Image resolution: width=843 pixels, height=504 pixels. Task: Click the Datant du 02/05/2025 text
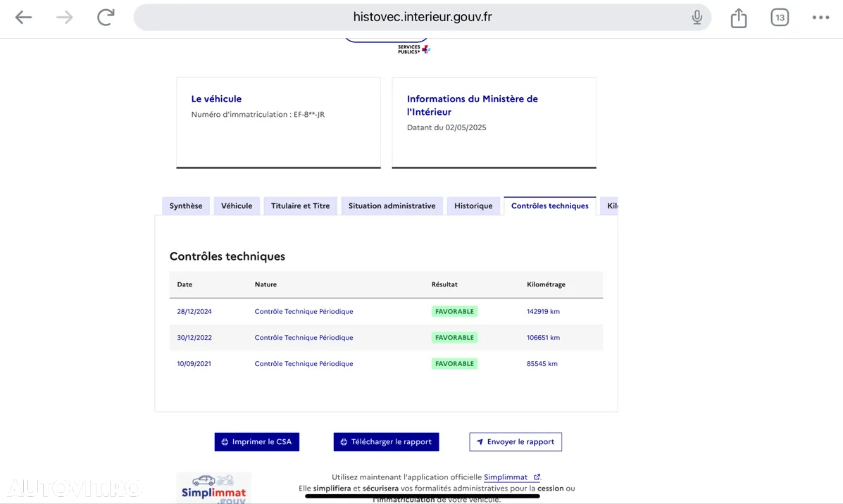click(447, 127)
